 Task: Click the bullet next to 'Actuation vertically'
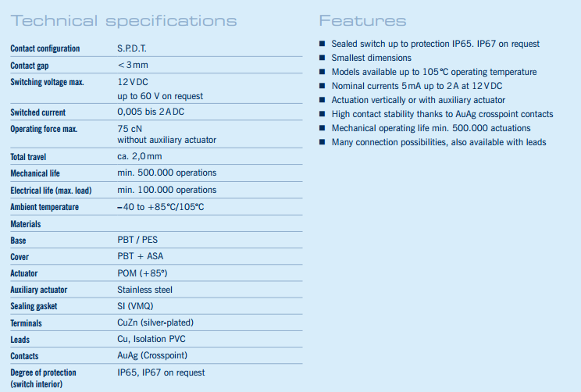[x=322, y=100]
